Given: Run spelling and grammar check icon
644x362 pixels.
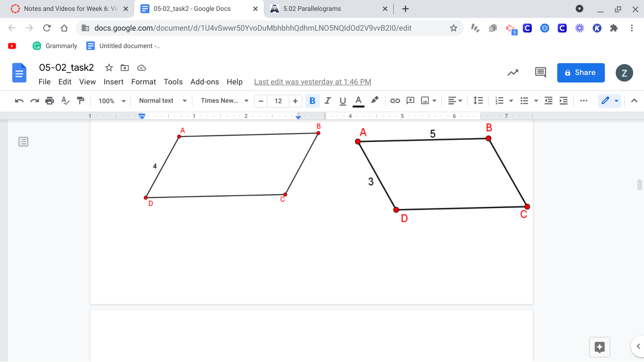Looking at the screenshot, I should tap(66, 100).
